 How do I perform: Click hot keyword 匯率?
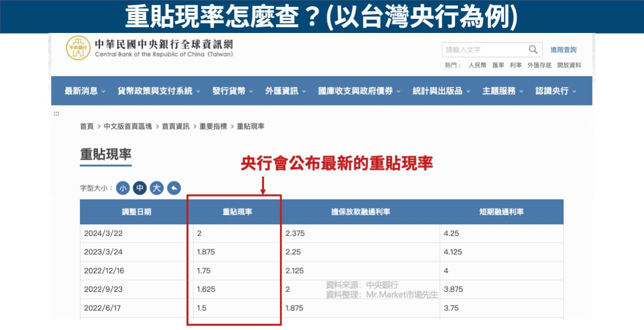(498, 65)
